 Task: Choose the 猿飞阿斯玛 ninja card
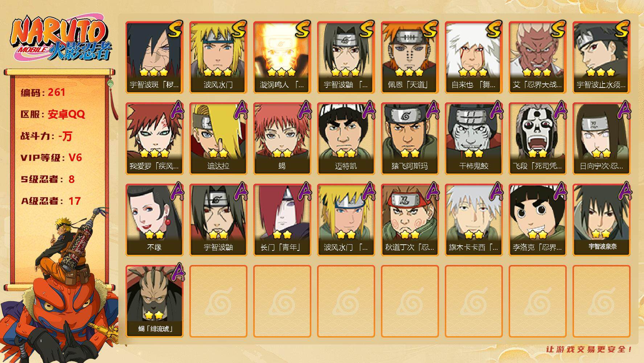pos(410,139)
